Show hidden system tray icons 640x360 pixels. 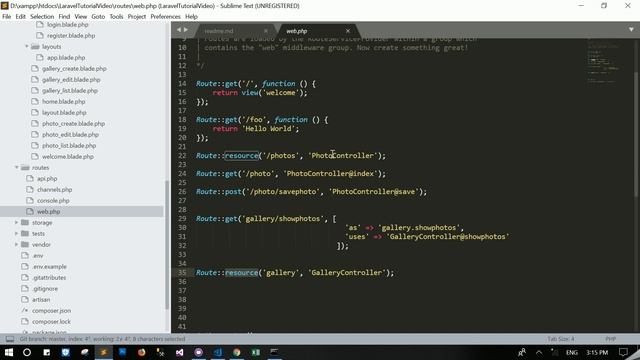click(539, 352)
